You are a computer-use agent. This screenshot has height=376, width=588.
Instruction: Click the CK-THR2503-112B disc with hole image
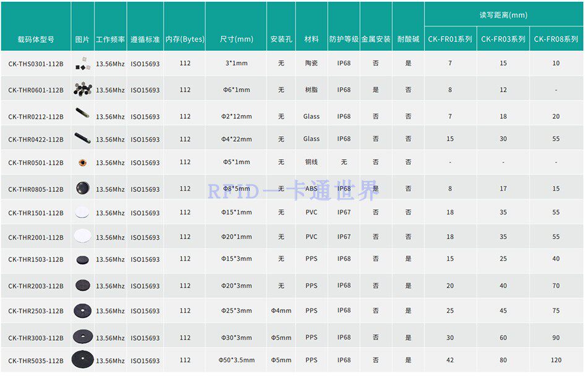pos(82,311)
